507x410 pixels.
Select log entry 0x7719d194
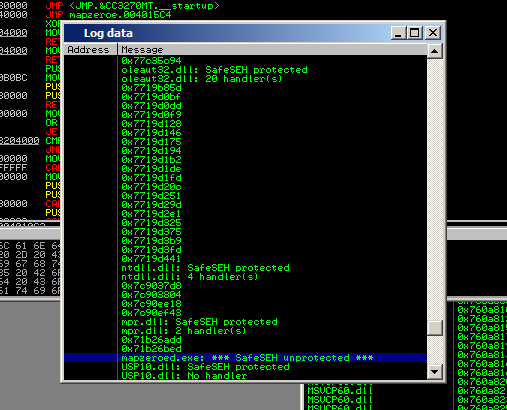pos(151,151)
